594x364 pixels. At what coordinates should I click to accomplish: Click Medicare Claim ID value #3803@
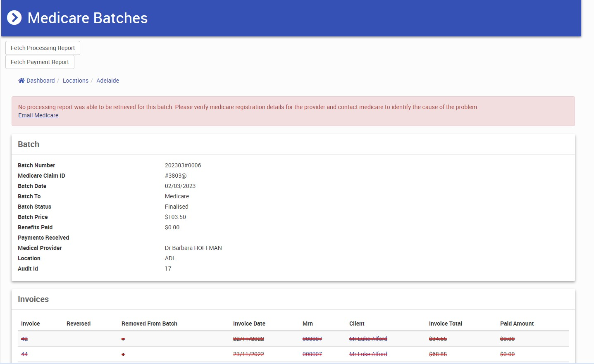click(176, 176)
